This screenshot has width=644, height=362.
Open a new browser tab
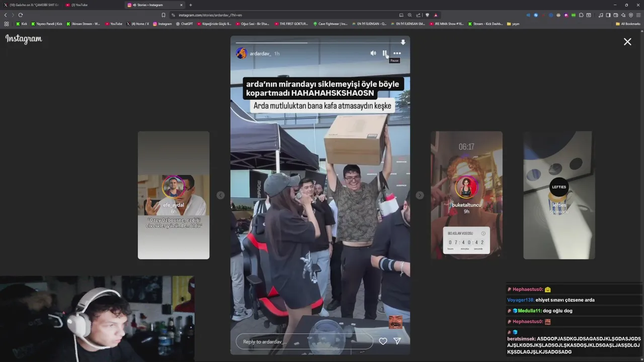click(x=191, y=5)
